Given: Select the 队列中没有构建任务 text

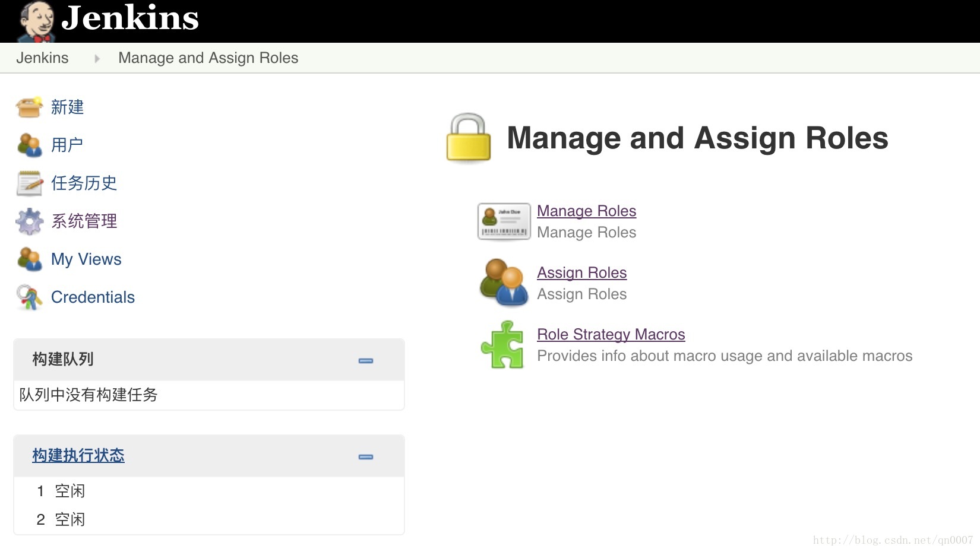Looking at the screenshot, I should tap(88, 395).
